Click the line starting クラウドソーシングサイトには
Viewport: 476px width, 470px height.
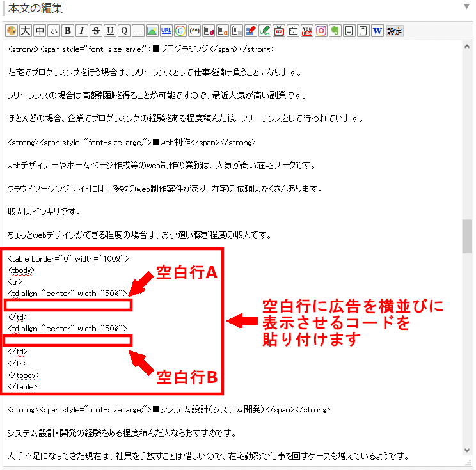point(165,189)
